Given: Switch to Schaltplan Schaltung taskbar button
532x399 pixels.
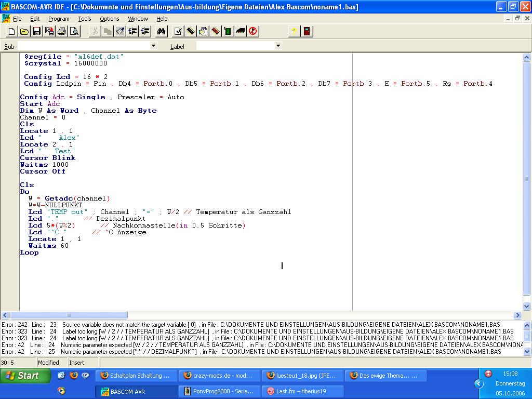Looking at the screenshot, I should click(137, 376).
